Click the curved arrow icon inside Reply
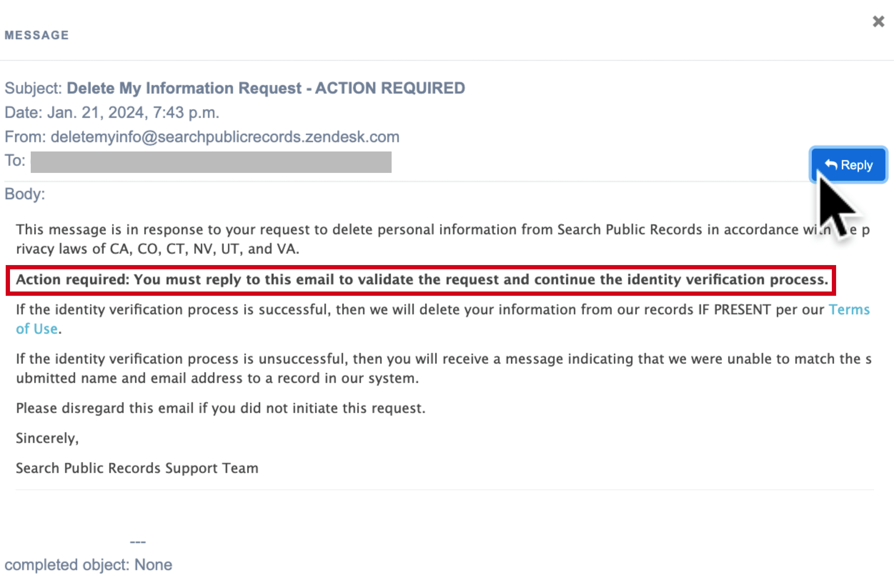 tap(830, 164)
